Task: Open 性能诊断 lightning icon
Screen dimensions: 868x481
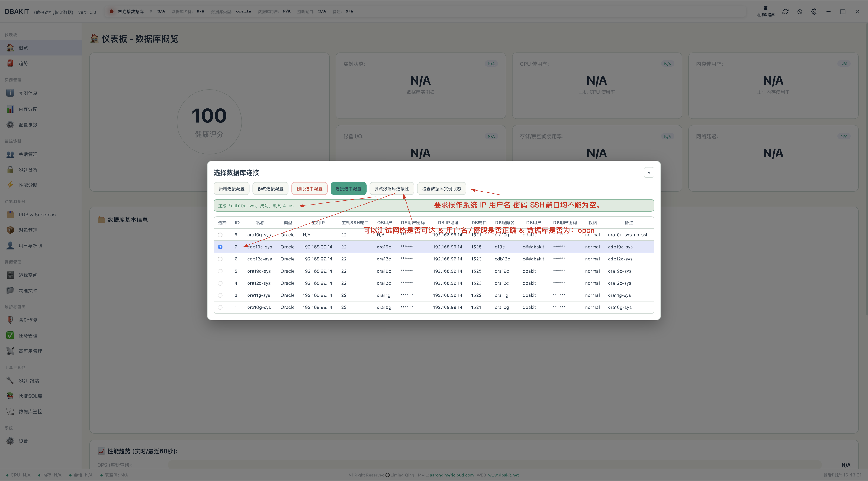Action: point(11,185)
